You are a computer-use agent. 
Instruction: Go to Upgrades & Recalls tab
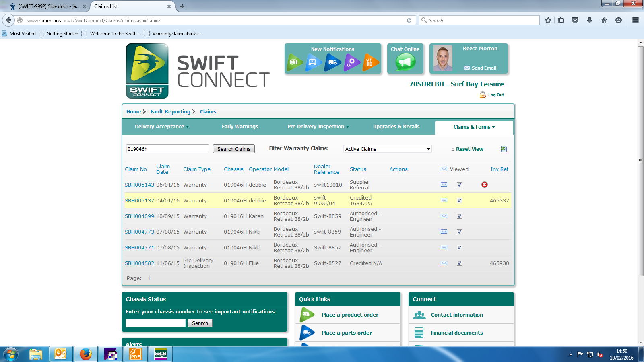(x=396, y=127)
